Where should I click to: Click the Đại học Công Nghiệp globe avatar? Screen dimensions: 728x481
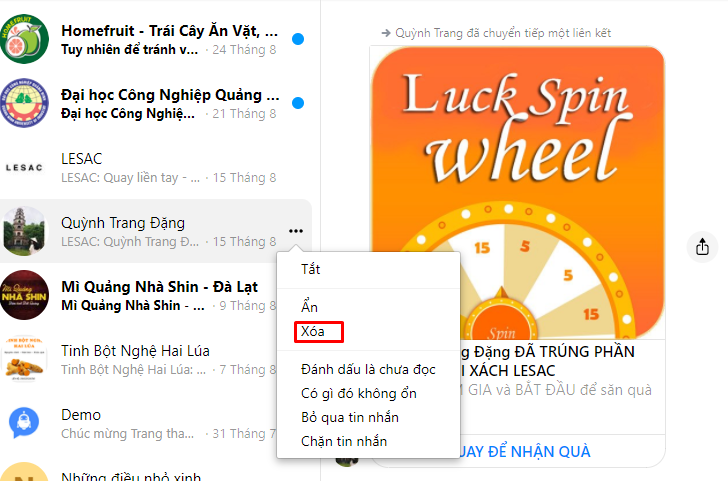(25, 103)
